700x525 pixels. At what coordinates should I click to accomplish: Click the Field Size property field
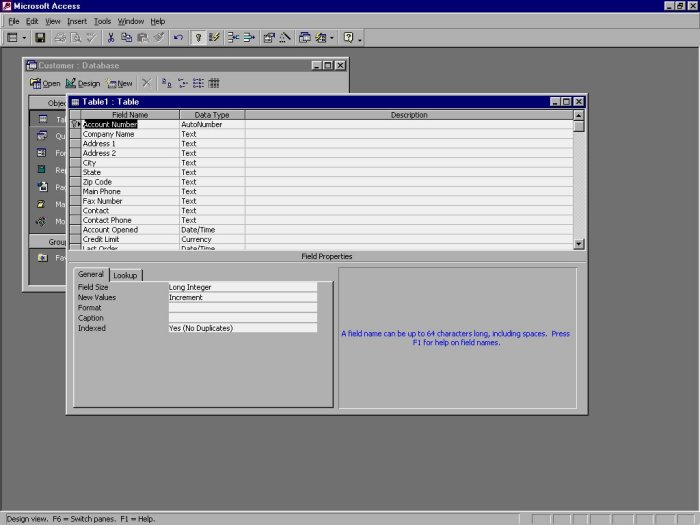coord(242,287)
